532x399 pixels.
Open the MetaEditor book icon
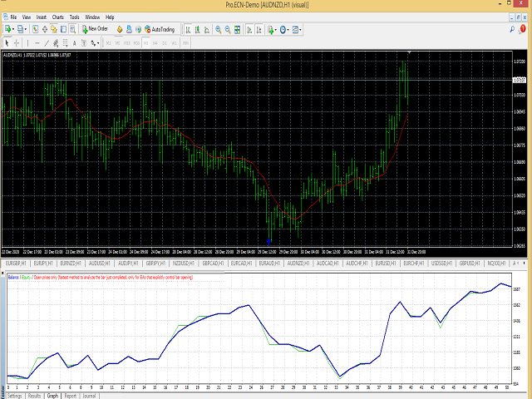120,30
